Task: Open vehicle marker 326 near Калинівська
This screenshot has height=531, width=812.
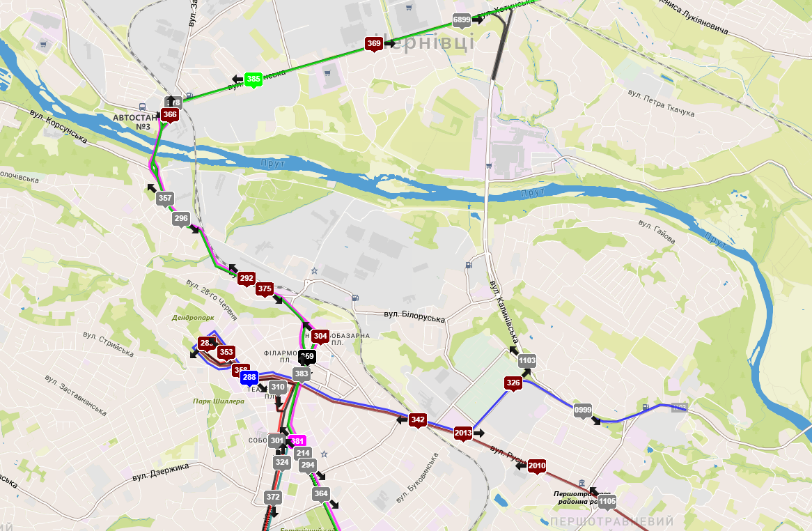Action: point(513,383)
